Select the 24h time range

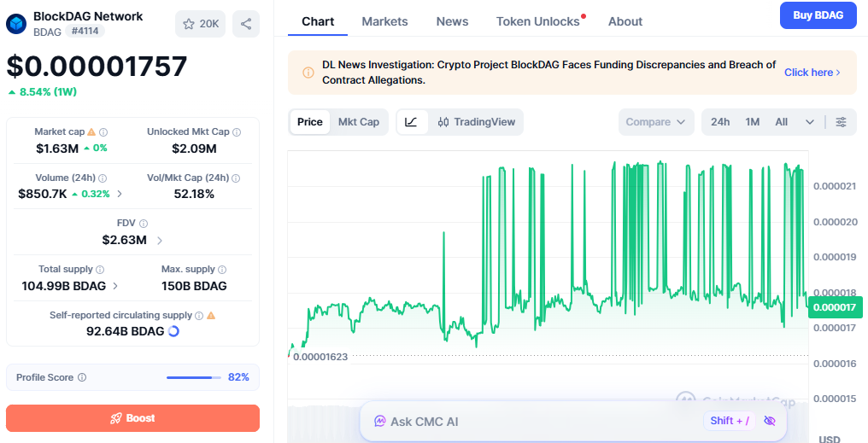click(720, 122)
